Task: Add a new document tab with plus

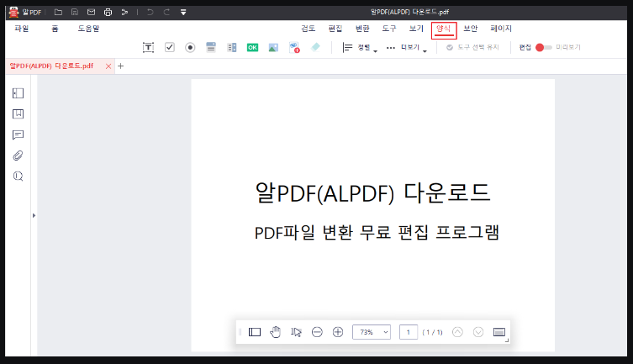Action: click(121, 66)
